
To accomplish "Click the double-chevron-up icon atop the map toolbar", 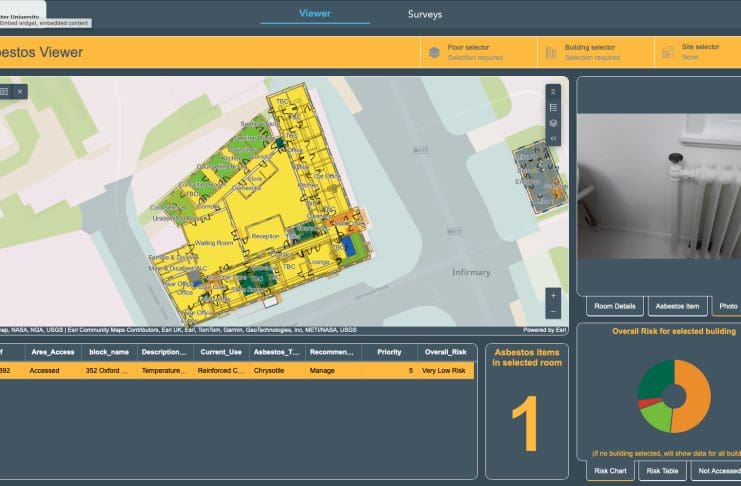I will point(553,91).
